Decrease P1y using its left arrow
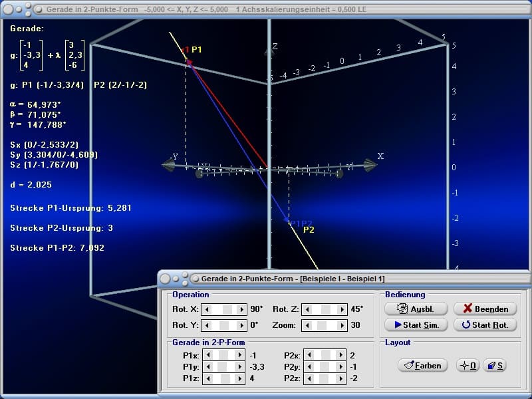Image resolution: width=532 pixels, height=399 pixels. pyautogui.click(x=208, y=367)
